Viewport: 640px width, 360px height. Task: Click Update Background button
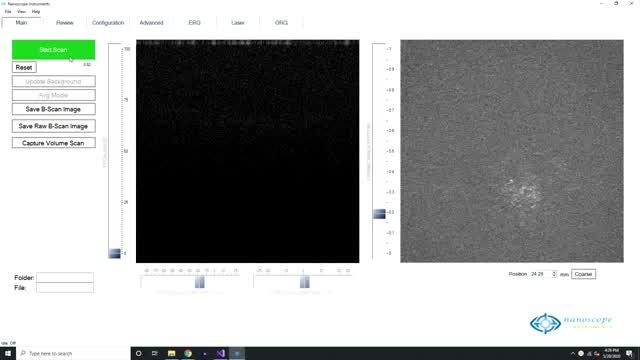(53, 81)
